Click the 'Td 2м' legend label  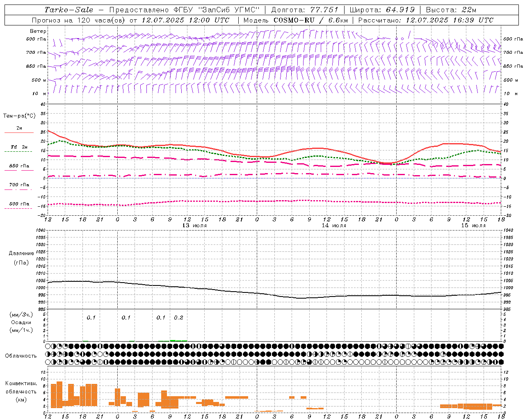[19, 147]
